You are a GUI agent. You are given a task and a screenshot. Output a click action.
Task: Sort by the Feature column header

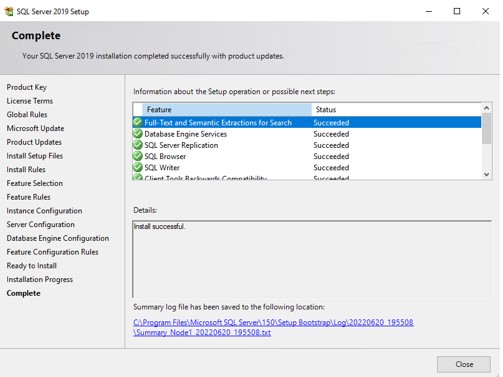(227, 109)
